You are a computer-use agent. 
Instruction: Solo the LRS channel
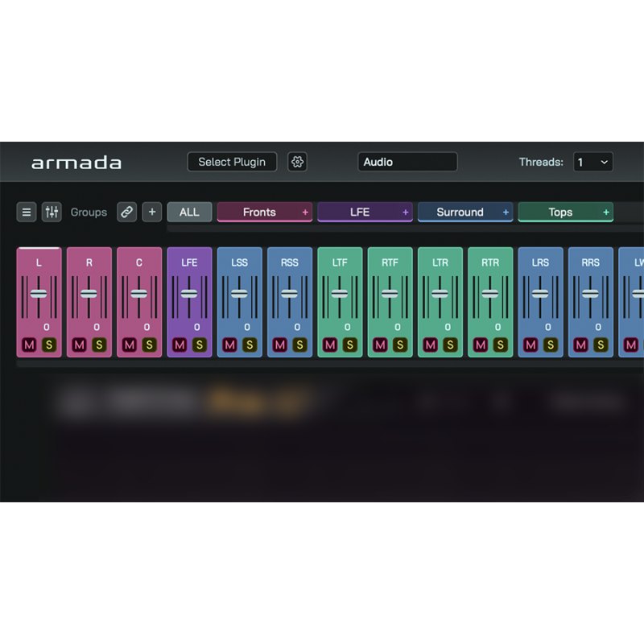pos(551,345)
